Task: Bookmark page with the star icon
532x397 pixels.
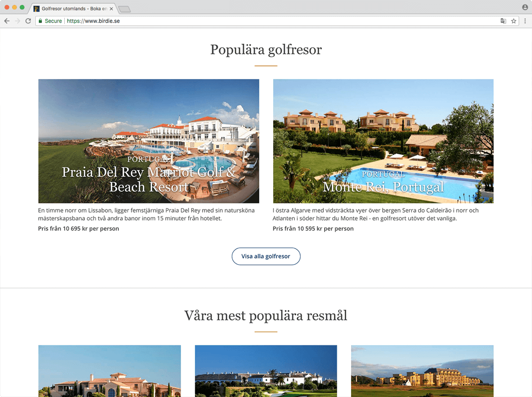Action: (x=514, y=21)
